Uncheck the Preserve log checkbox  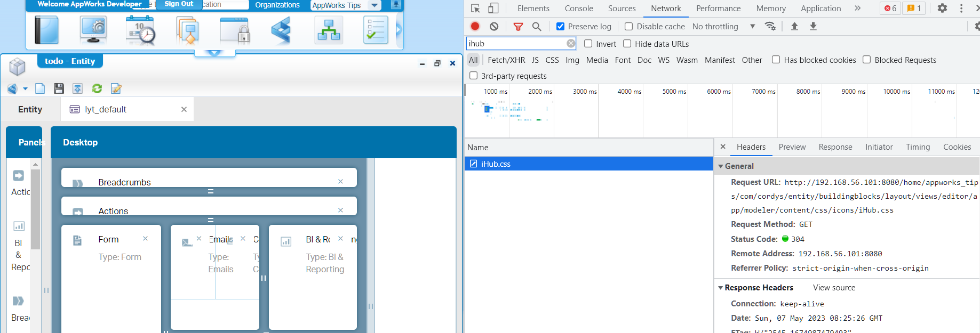tap(560, 26)
